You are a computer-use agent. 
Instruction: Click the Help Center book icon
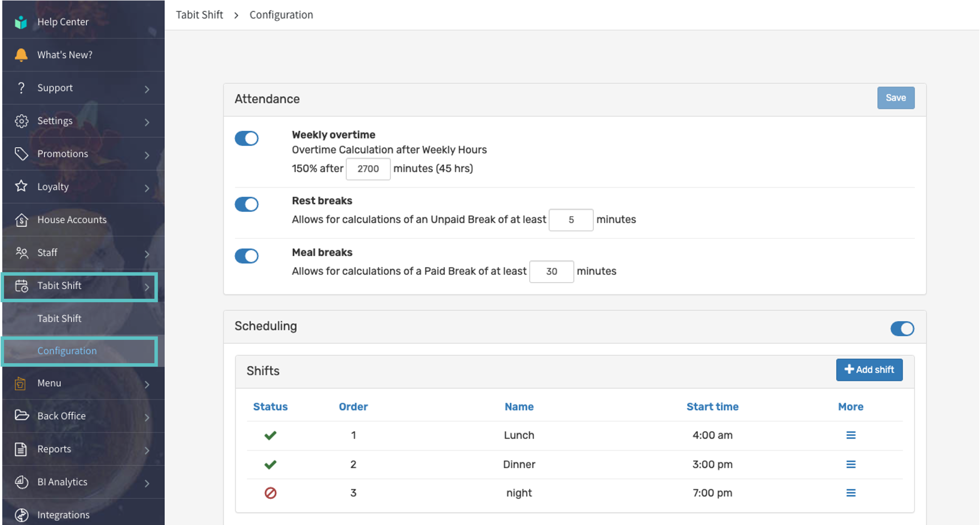point(21,22)
